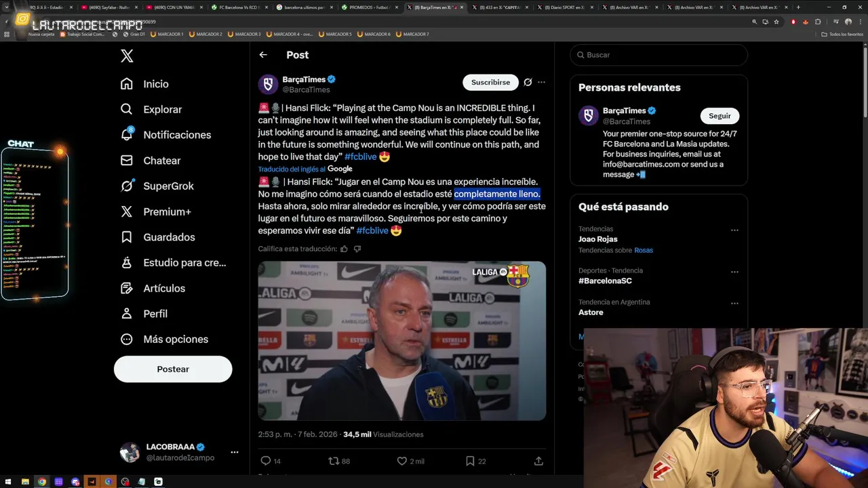Open Chatear messages
This screenshot has height=488, width=868.
[x=151, y=161]
